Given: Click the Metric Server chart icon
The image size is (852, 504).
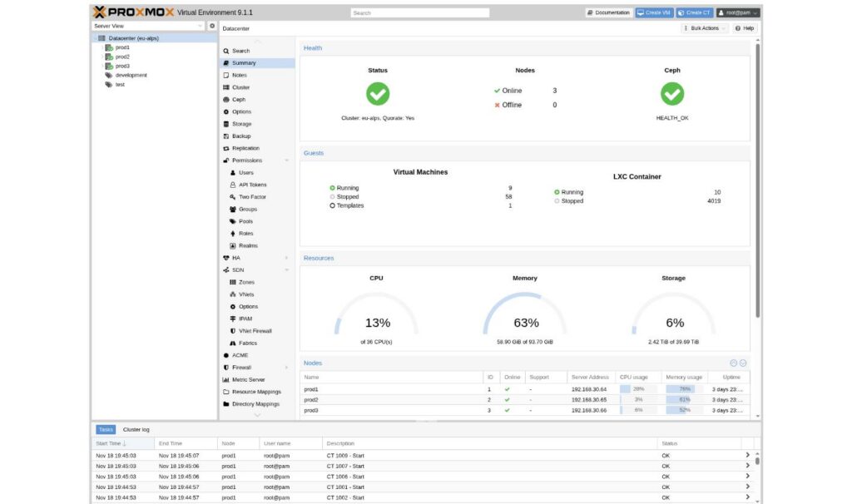Looking at the screenshot, I should (226, 380).
